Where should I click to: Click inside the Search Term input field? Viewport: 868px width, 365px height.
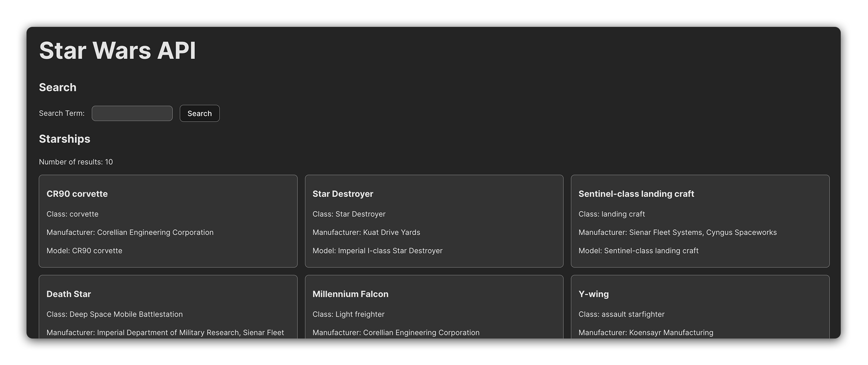click(x=132, y=113)
